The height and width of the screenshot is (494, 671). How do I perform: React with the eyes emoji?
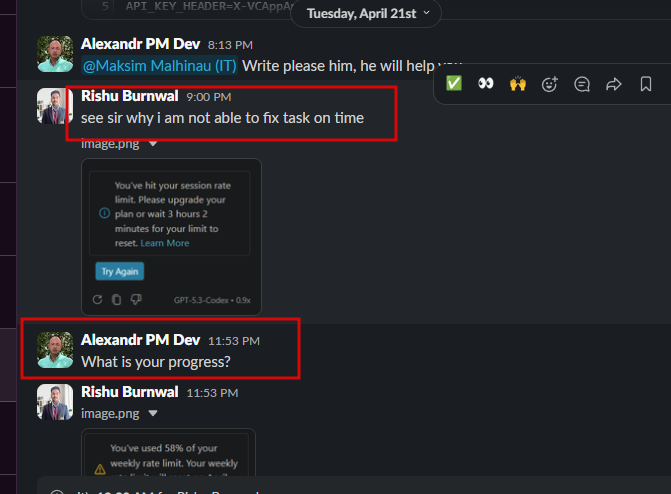[x=486, y=83]
